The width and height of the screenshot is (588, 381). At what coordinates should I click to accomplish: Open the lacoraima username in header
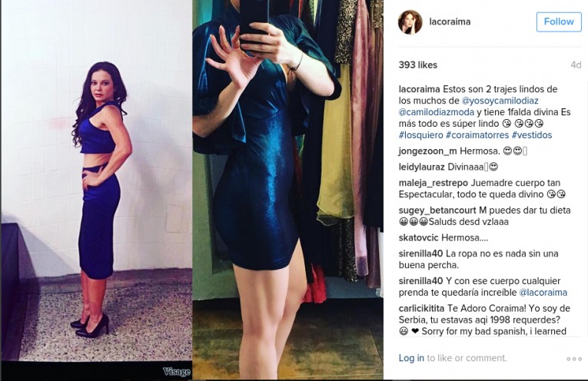pyautogui.click(x=450, y=22)
